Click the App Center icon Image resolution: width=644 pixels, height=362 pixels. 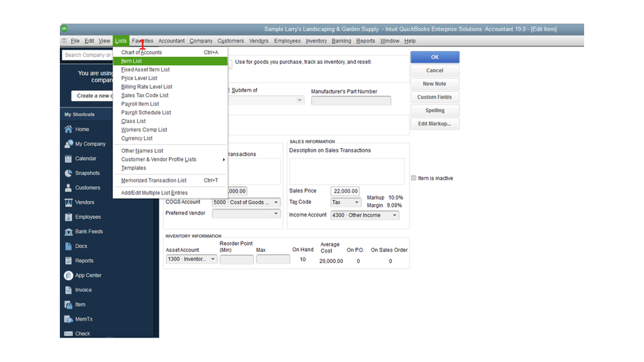68,276
